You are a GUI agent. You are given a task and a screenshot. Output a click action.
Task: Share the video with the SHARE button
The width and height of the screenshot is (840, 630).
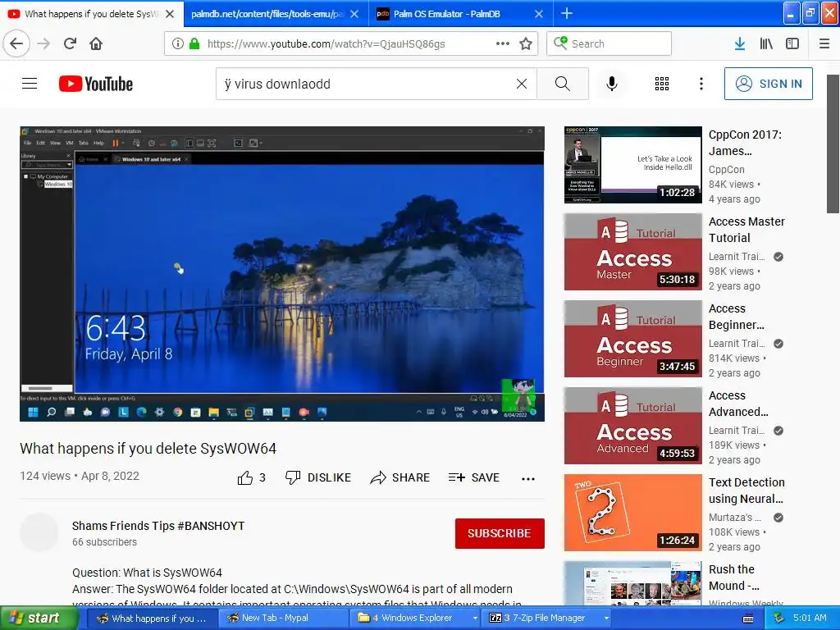399,477
